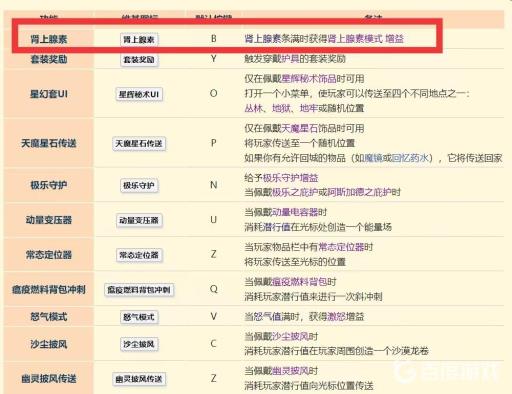Select the 怒气模式 name cell in first column

(x=49, y=316)
